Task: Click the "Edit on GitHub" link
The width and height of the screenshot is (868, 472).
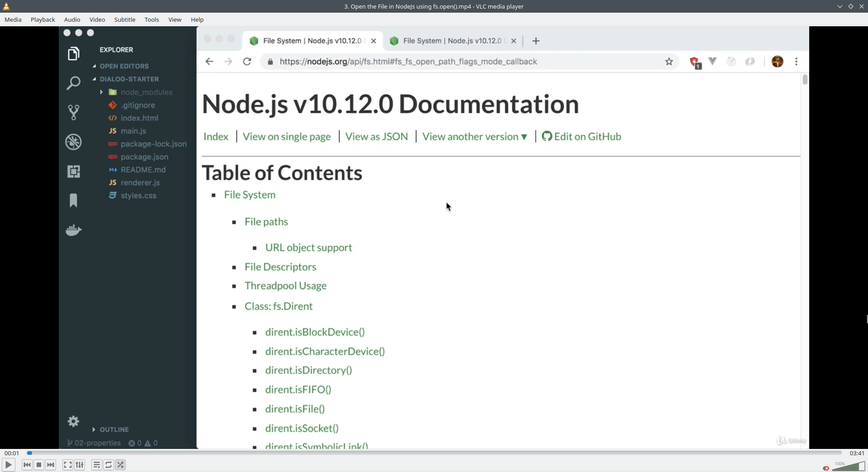Action: (587, 137)
